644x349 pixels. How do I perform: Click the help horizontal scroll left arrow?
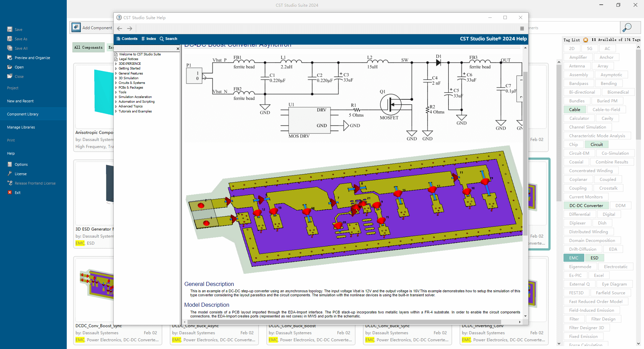point(184,322)
